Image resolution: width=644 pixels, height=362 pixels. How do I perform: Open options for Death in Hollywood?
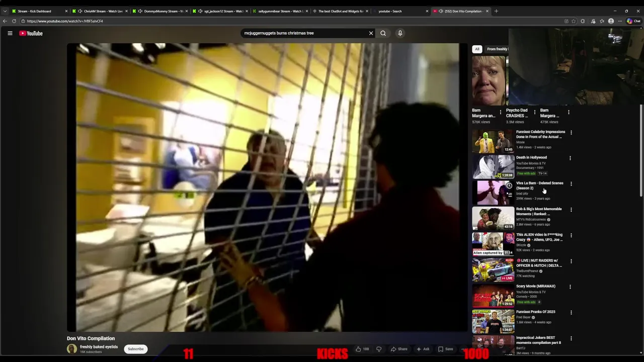coord(570,158)
